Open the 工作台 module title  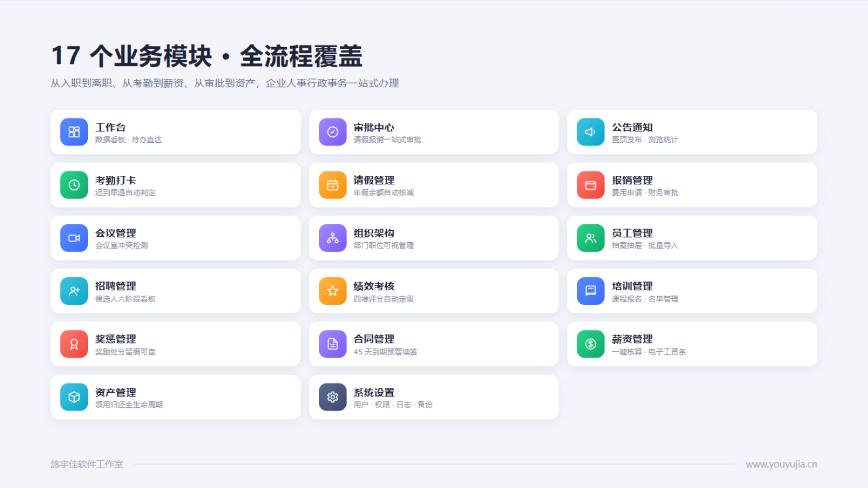(x=111, y=127)
